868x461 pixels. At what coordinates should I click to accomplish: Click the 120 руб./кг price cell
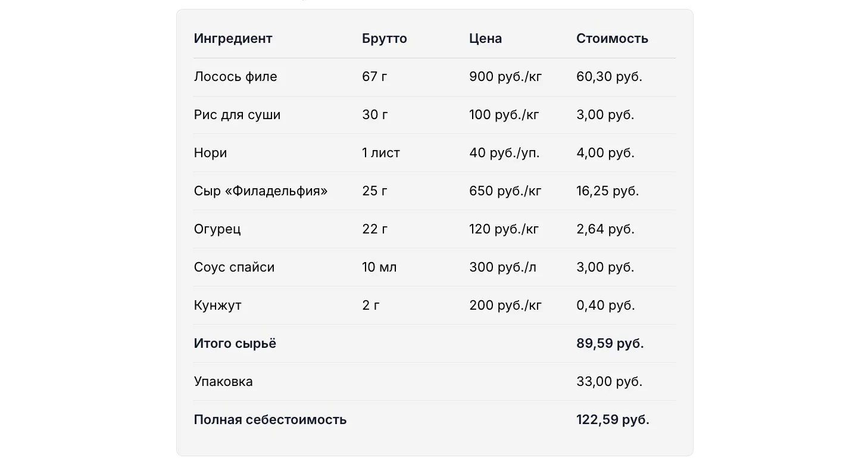click(x=504, y=229)
